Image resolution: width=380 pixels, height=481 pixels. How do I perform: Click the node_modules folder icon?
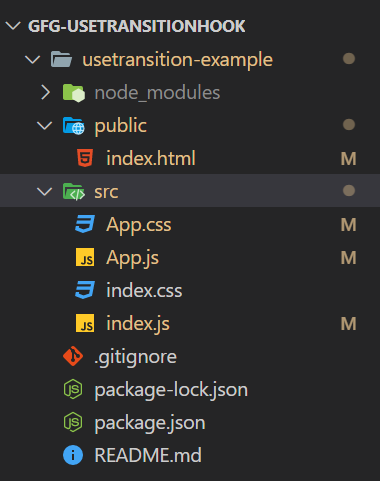point(74,93)
